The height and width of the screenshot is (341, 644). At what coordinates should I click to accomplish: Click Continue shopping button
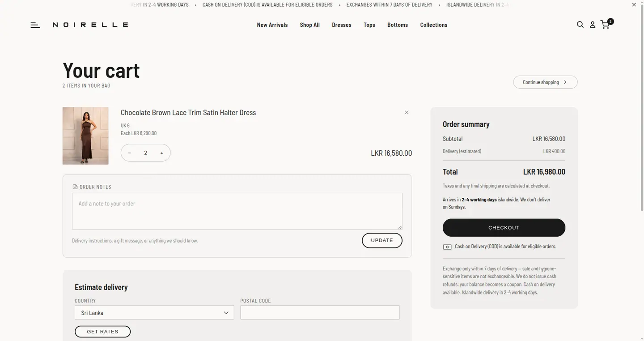(546, 82)
